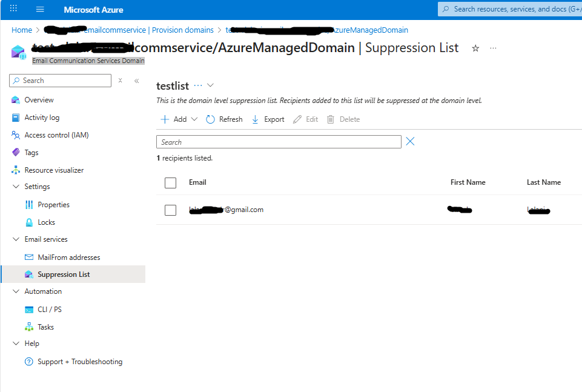582x392 pixels.
Task: Collapse the Automation section chevron
Action: point(16,291)
